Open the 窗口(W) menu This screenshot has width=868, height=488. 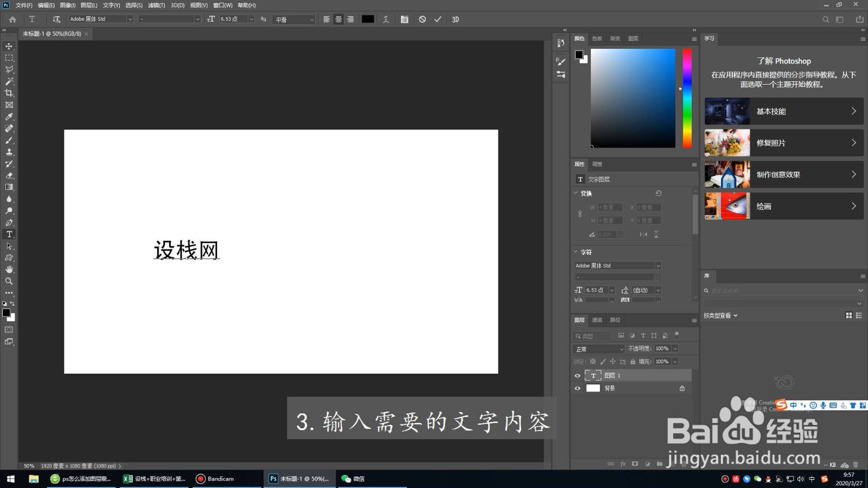[x=222, y=5]
